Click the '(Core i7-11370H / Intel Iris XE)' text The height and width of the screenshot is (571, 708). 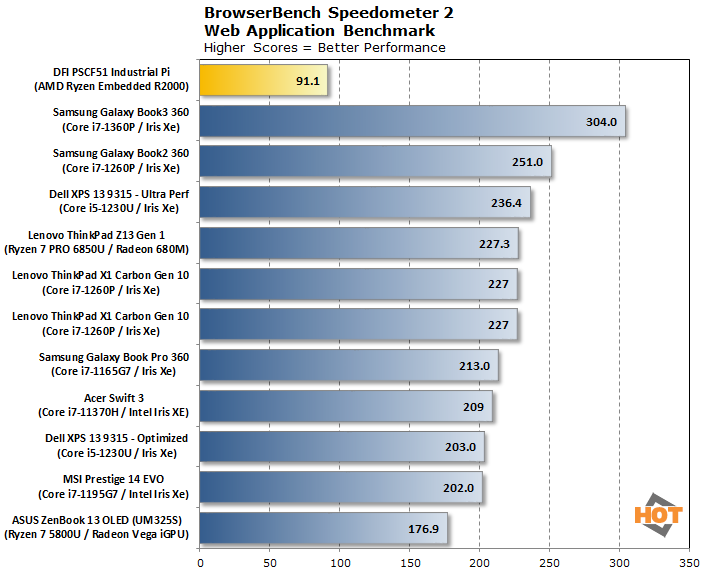(113, 413)
